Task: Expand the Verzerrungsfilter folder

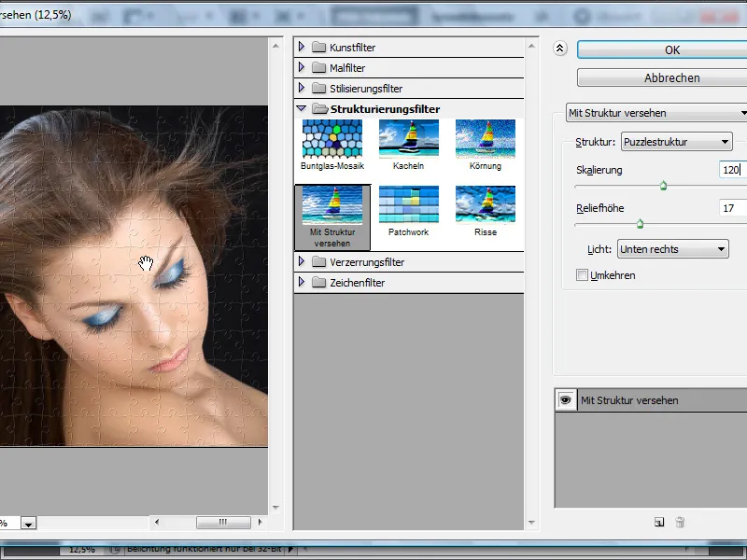Action: 301,261
